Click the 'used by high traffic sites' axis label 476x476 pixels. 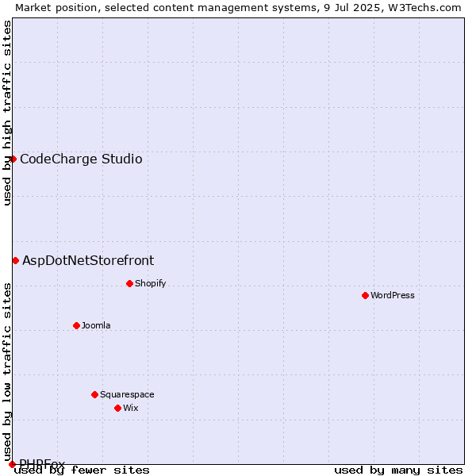tap(7, 113)
